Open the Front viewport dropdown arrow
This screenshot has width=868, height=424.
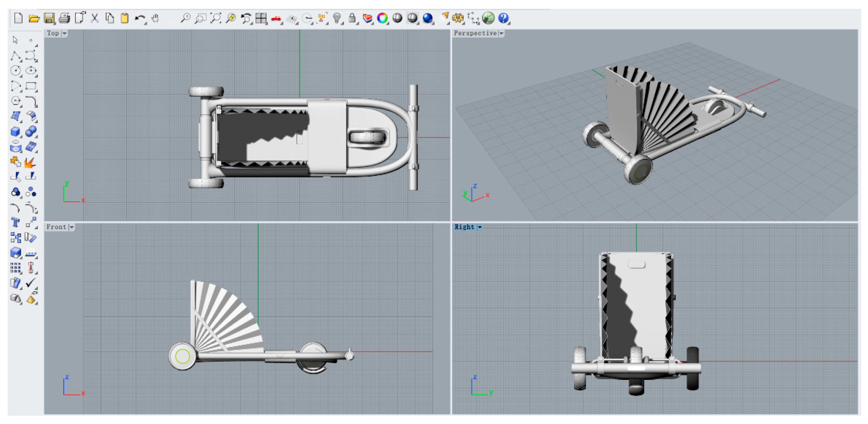[72, 227]
